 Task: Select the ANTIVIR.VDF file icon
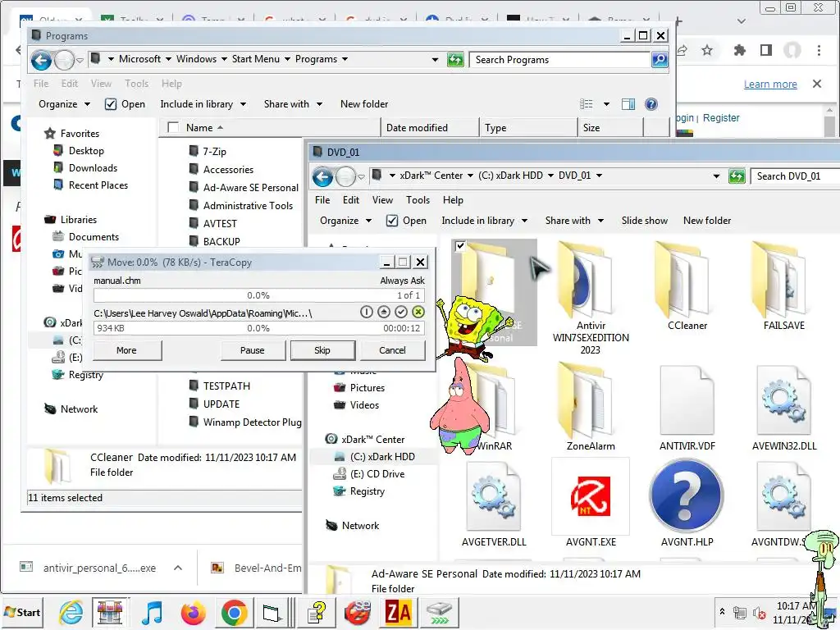coord(687,399)
